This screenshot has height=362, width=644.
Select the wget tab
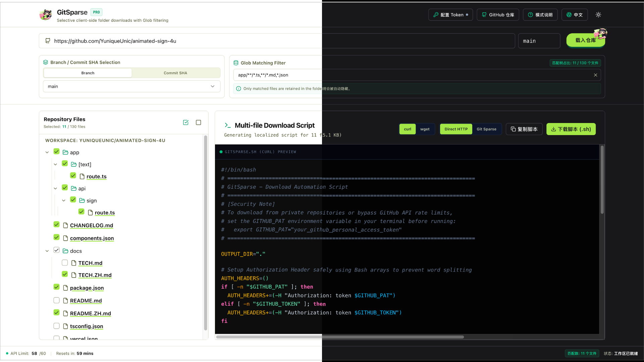coord(425,129)
